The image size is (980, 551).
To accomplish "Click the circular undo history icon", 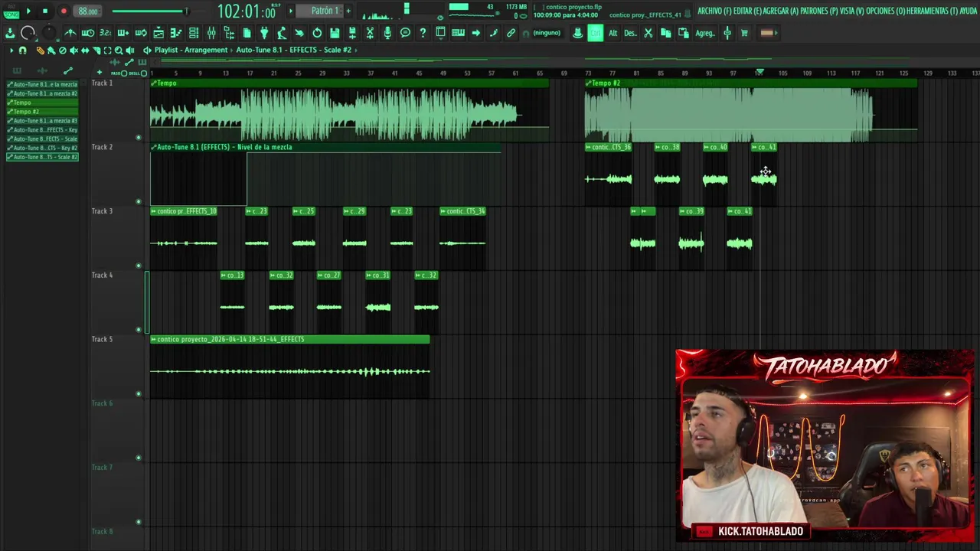I will [x=317, y=33].
